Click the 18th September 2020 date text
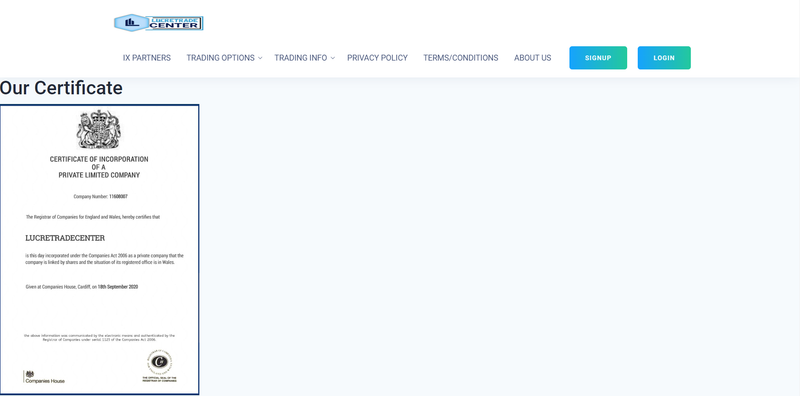This screenshot has width=800, height=396. [118, 287]
